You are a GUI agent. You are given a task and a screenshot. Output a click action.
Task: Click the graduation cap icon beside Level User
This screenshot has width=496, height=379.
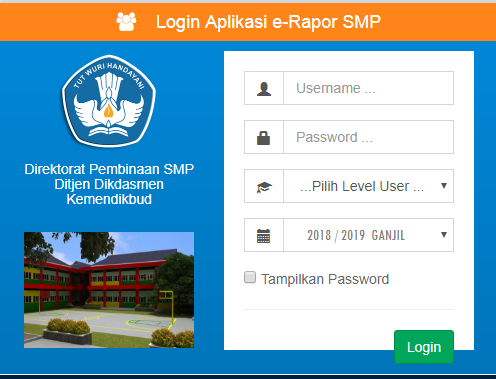pyautogui.click(x=264, y=187)
